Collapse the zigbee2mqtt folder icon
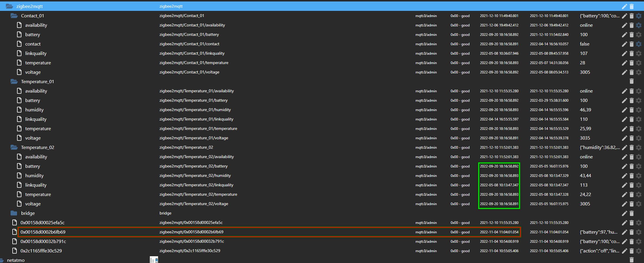Image resolution: width=644 pixels, height=263 pixels. 9,6
